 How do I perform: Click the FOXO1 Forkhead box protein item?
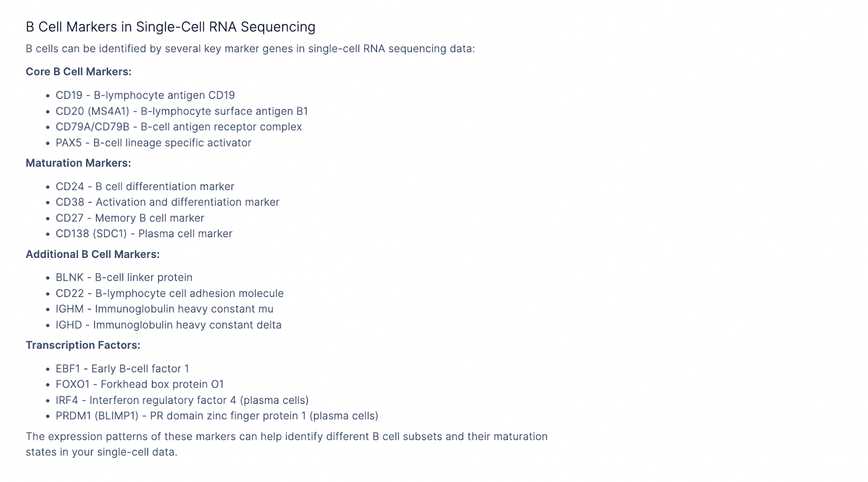coord(140,384)
